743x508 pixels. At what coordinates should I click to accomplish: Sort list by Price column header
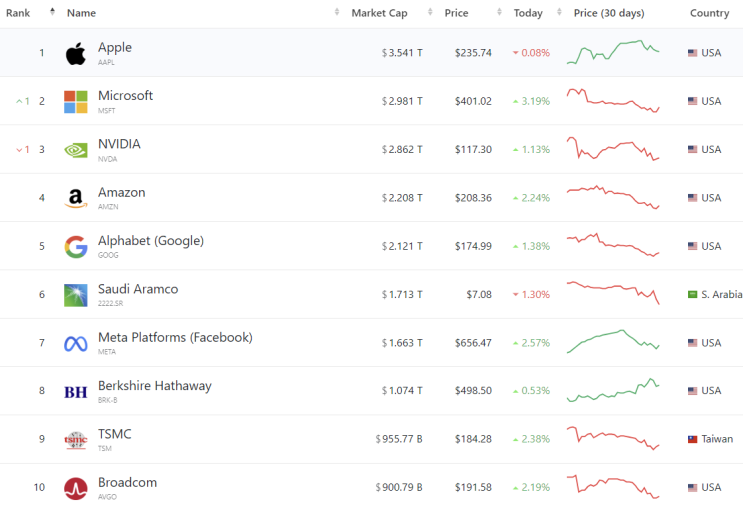[x=457, y=13]
